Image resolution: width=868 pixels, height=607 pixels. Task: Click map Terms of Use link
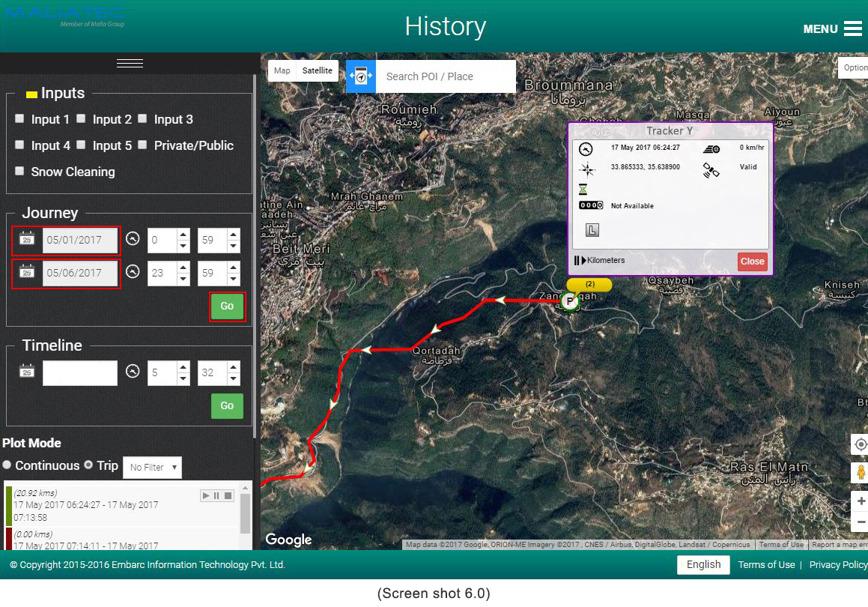pyautogui.click(x=780, y=544)
